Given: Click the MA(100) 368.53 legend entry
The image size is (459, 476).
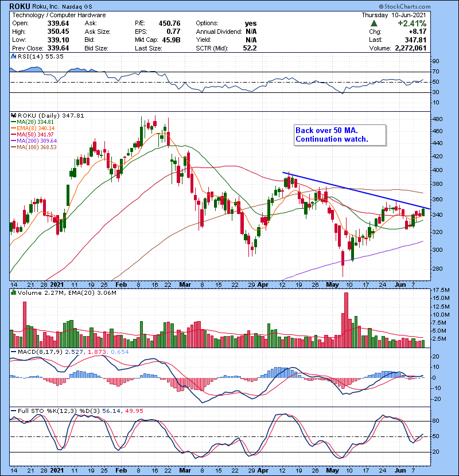Looking at the screenshot, I should point(34,147).
